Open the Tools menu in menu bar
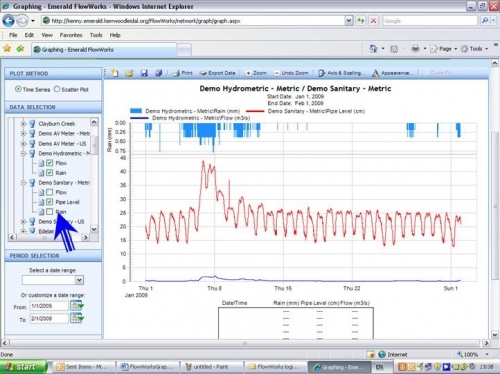Viewport: 500px width, 374px height. 96,35
